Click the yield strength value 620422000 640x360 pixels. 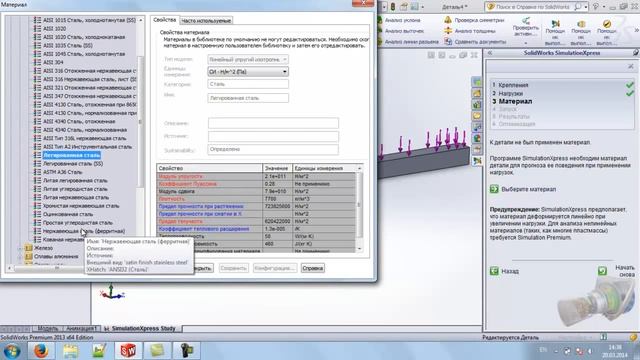coord(277,221)
